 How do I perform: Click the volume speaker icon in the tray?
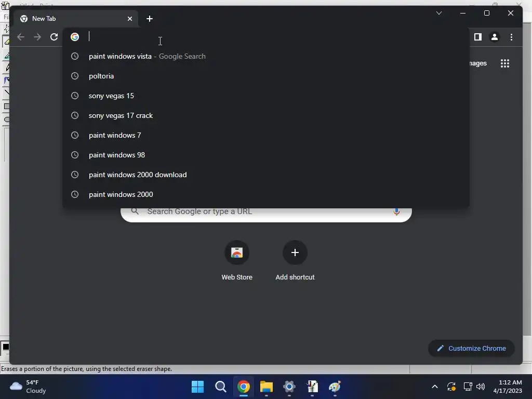pyautogui.click(x=481, y=387)
